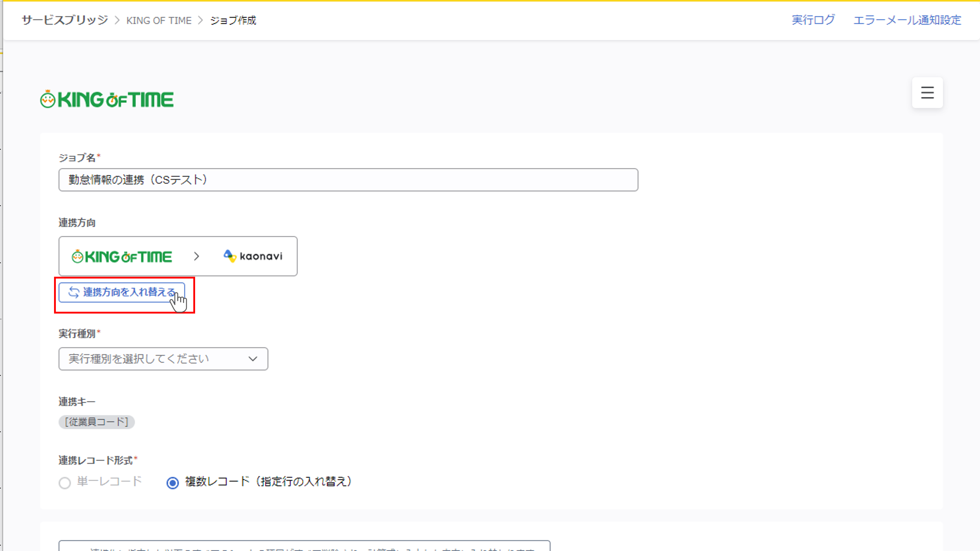The height and width of the screenshot is (551, 980).
Task: Click the swap direction arrows icon
Action: point(73,292)
